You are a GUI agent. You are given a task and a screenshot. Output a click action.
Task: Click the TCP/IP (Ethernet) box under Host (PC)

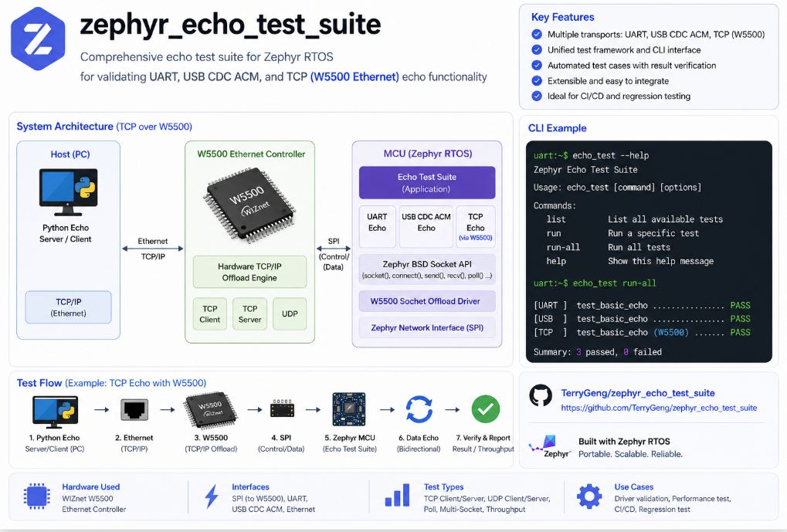(x=68, y=307)
